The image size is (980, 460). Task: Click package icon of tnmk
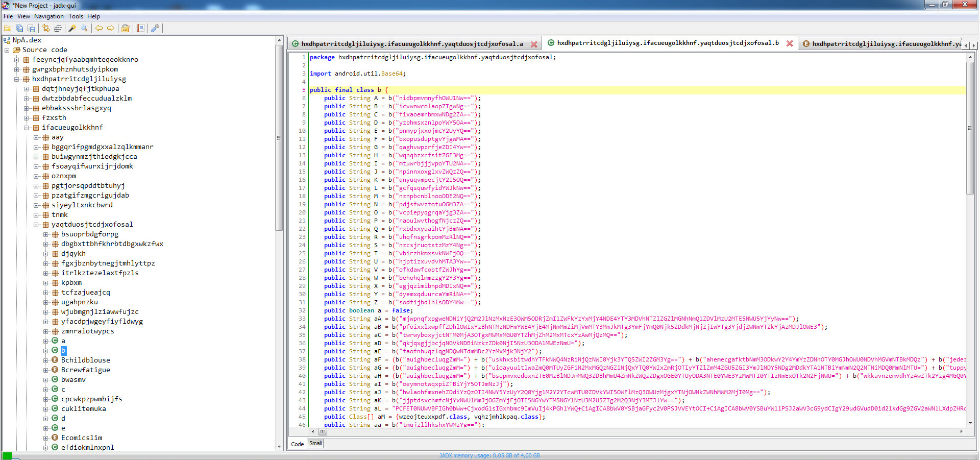click(x=45, y=215)
